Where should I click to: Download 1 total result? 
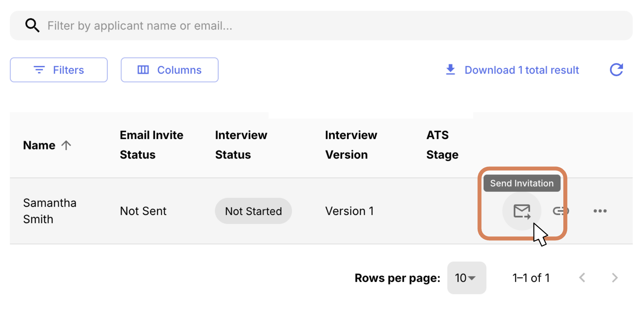coord(521,70)
